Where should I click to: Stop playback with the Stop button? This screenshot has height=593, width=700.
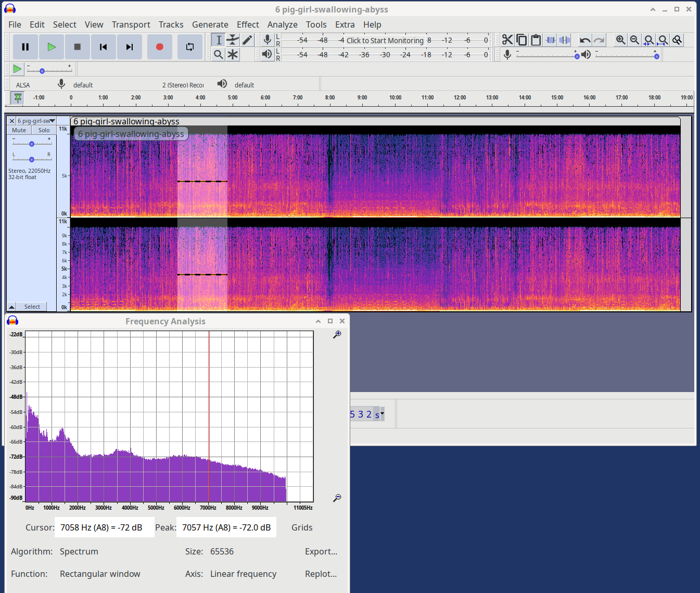click(x=78, y=47)
